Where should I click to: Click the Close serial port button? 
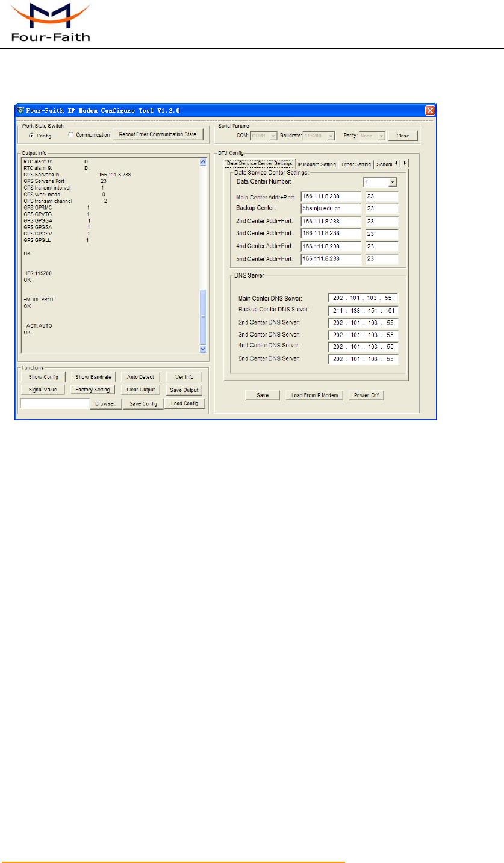tap(403, 136)
